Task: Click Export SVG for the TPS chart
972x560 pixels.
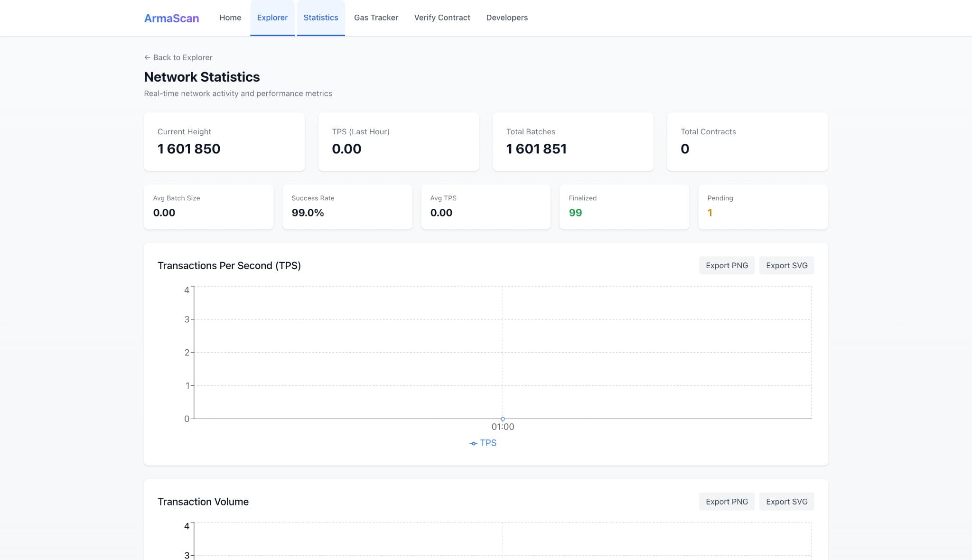Action: [x=786, y=265]
